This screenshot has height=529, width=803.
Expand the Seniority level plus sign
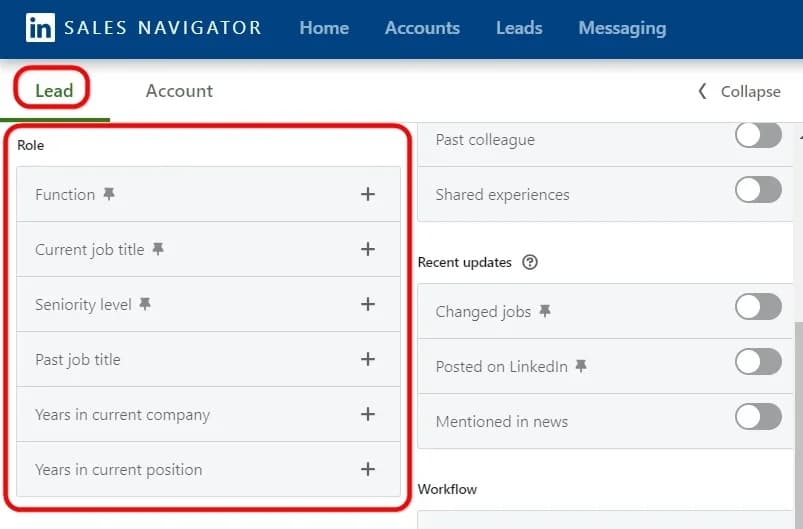click(368, 304)
